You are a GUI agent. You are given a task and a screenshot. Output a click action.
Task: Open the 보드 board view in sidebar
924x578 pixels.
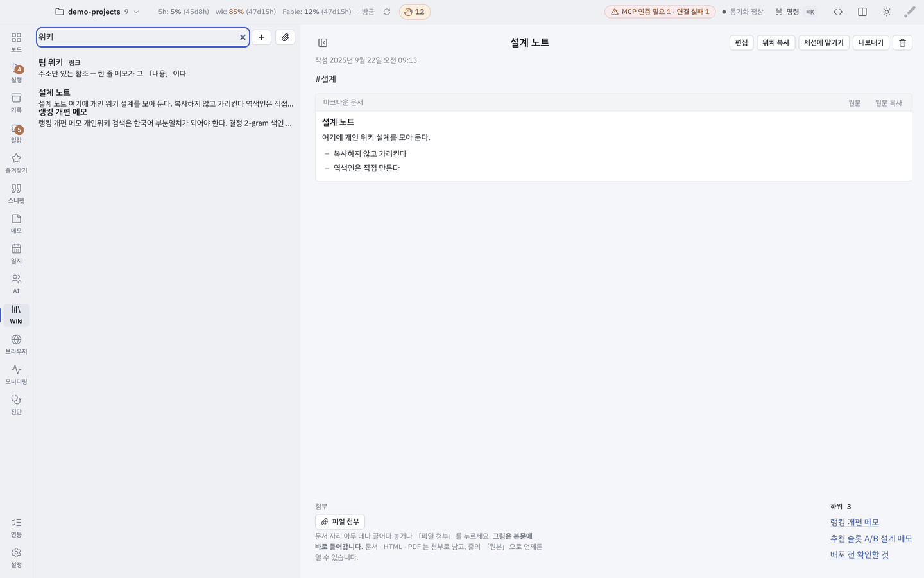click(16, 42)
